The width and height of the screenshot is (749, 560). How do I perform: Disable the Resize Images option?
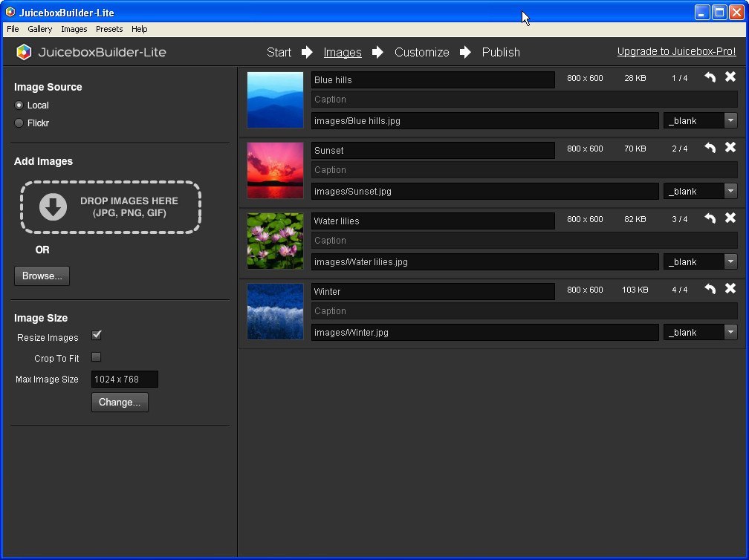[96, 336]
